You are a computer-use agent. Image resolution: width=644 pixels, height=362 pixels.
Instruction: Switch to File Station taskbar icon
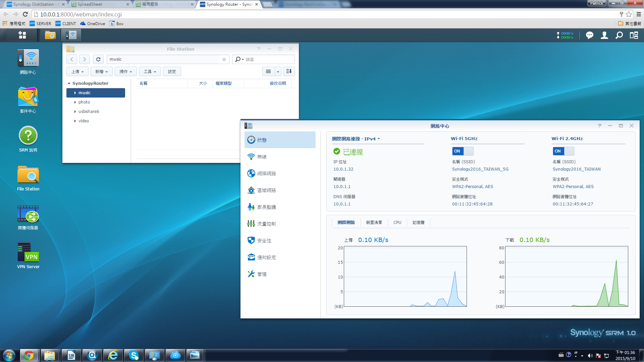(50, 35)
